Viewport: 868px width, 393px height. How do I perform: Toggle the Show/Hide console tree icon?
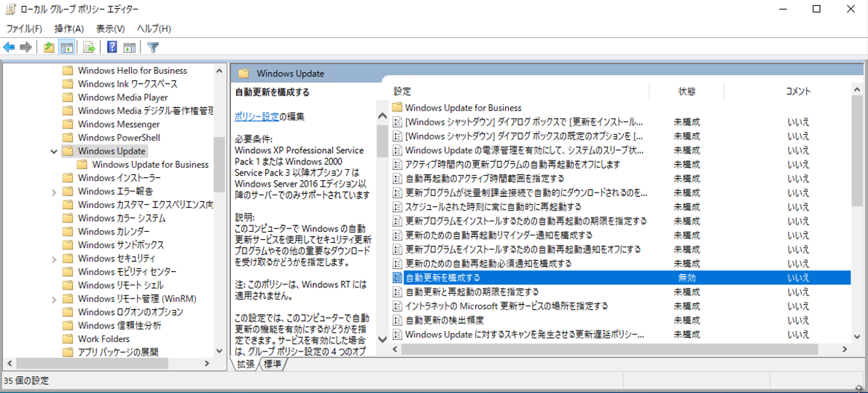click(x=66, y=47)
